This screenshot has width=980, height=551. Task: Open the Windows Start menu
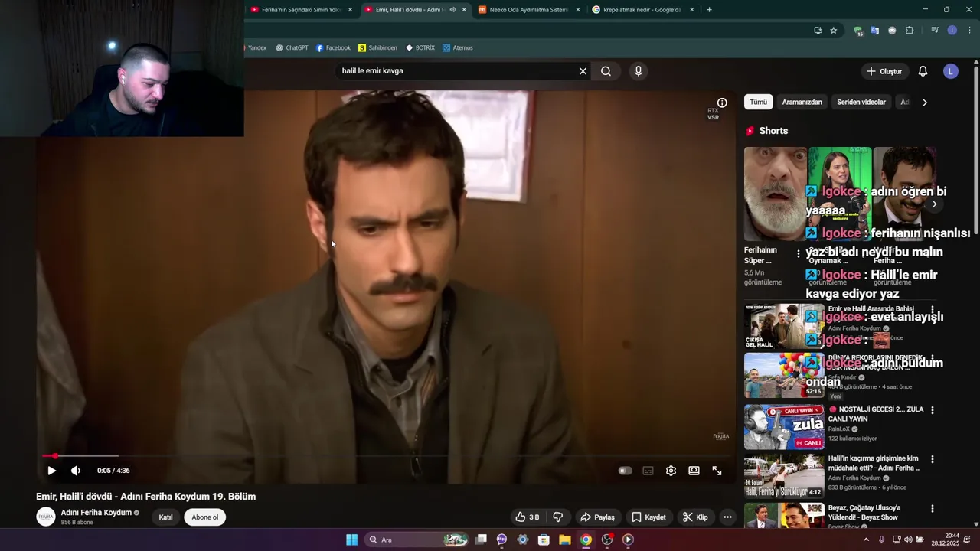(351, 540)
